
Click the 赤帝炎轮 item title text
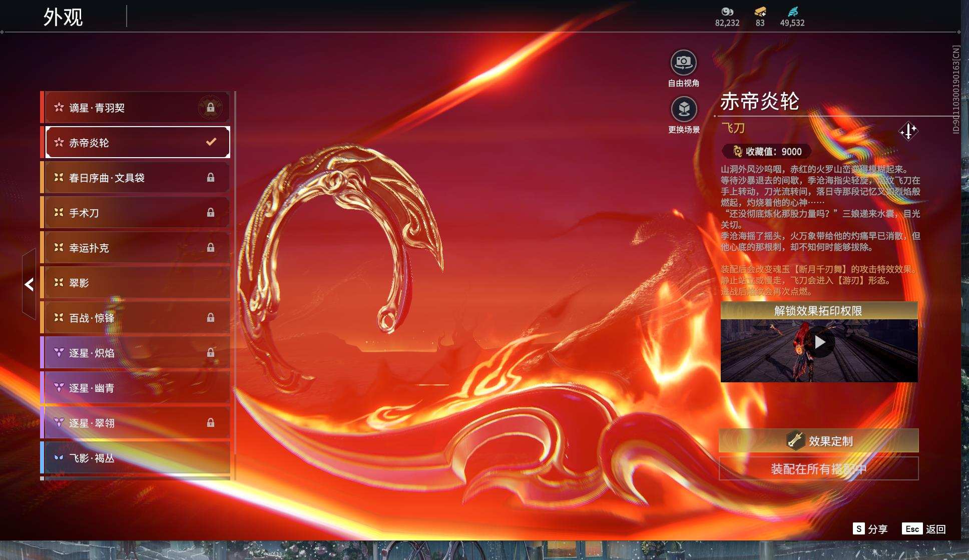(760, 102)
